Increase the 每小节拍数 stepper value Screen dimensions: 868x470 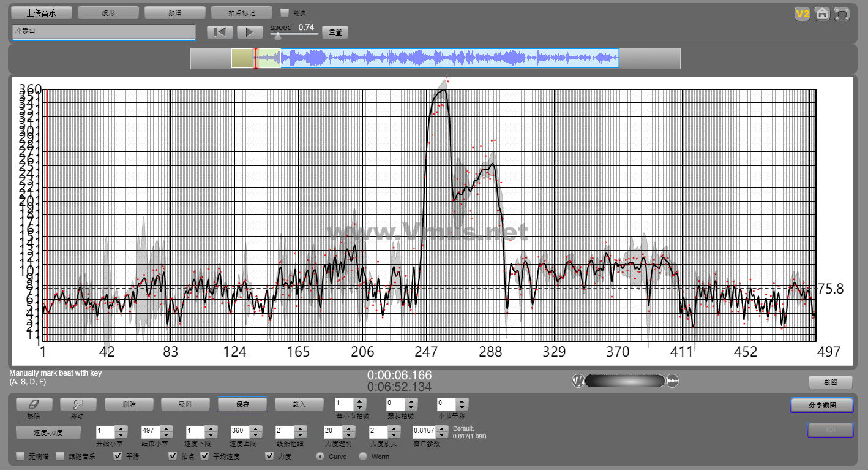coord(360,401)
